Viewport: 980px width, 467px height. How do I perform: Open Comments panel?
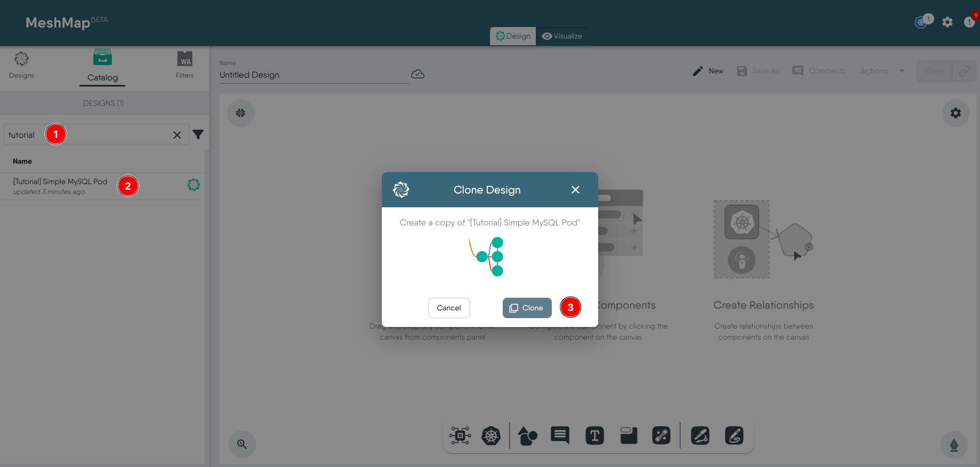[819, 71]
